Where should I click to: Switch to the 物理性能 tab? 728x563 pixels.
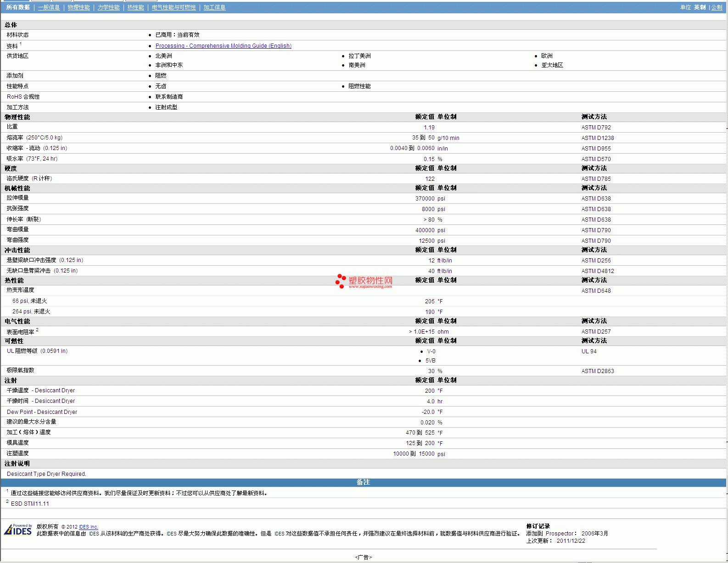tap(78, 7)
